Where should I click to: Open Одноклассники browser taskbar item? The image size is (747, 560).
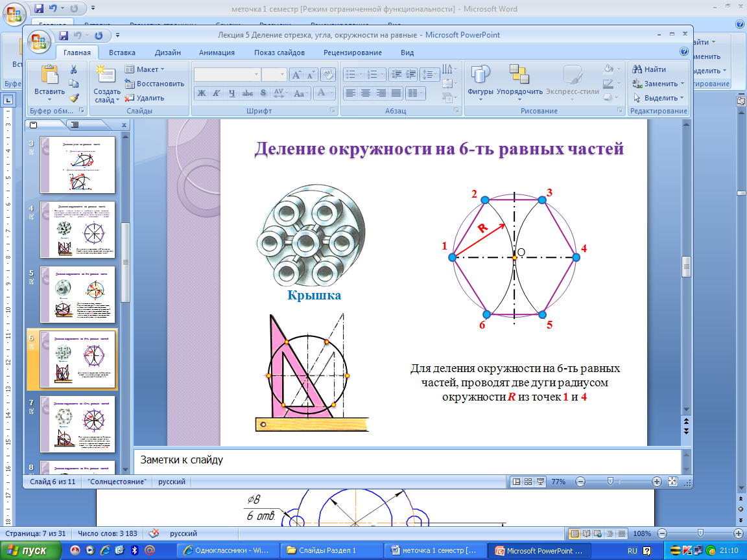tap(227, 550)
